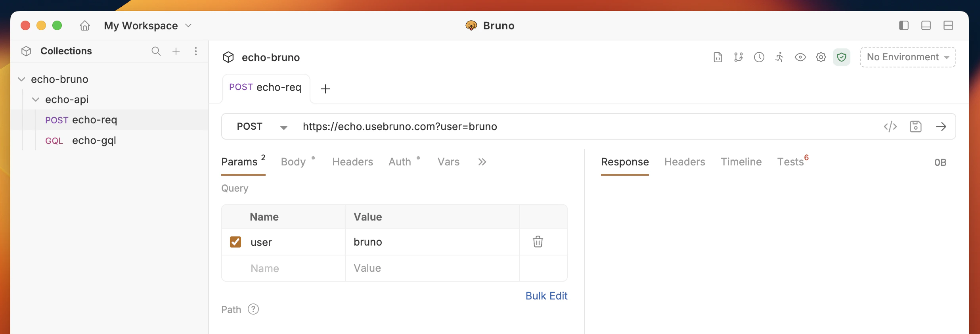980x334 pixels.
Task: Go to the home screen icon
Action: [x=85, y=26]
